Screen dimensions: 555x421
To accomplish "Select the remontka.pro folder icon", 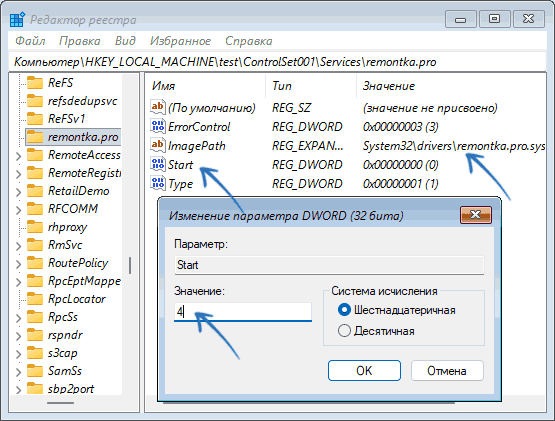I will 35,137.
